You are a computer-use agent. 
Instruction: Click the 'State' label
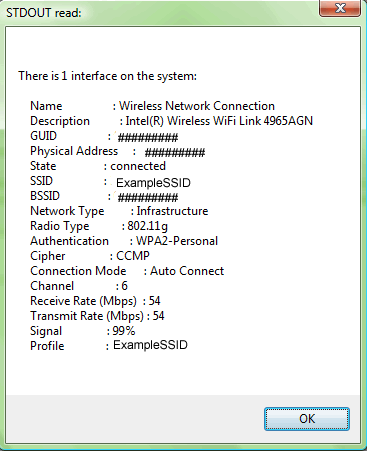[43, 166]
